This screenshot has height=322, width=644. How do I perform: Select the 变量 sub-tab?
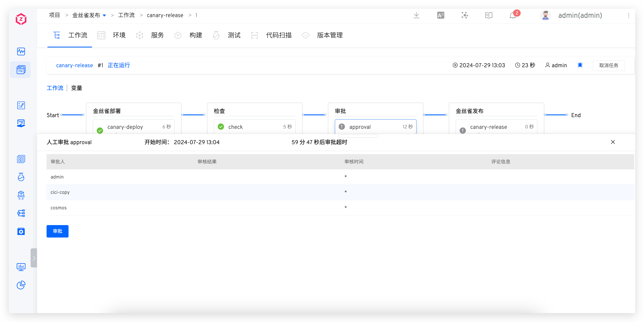77,88
